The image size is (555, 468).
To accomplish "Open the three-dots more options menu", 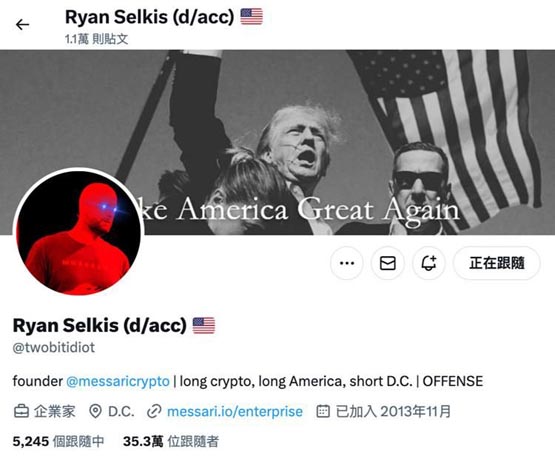I will pos(347,263).
